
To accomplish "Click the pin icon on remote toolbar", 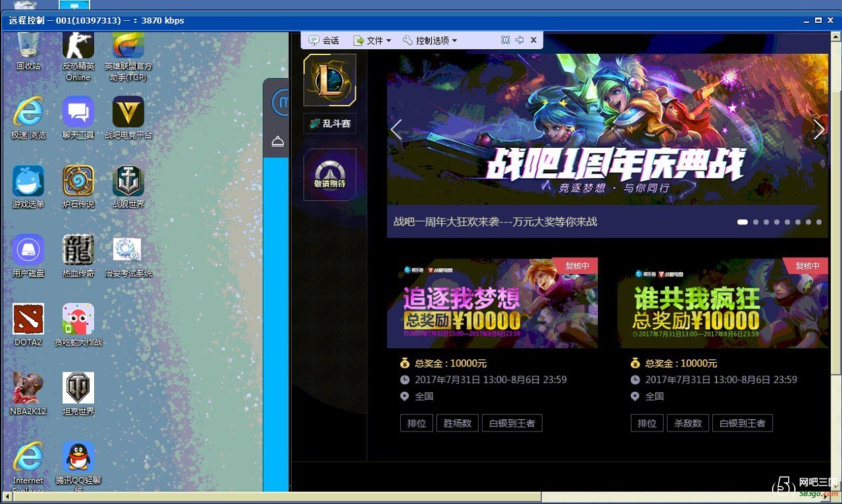I will pos(519,40).
